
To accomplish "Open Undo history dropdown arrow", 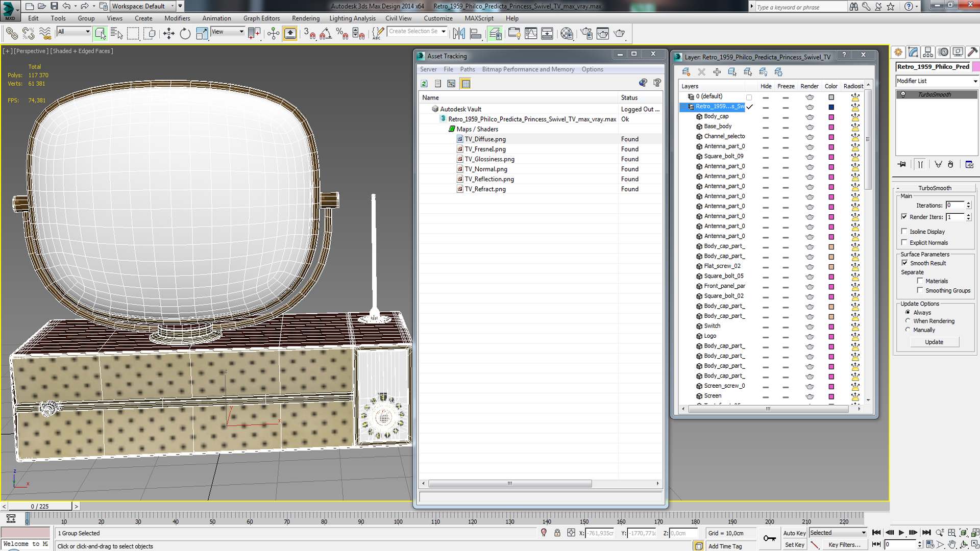I will coord(76,6).
